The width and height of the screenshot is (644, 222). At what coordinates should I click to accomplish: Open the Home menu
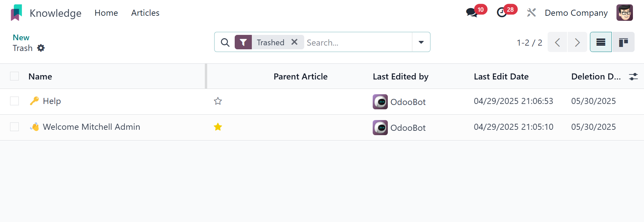[x=106, y=13]
